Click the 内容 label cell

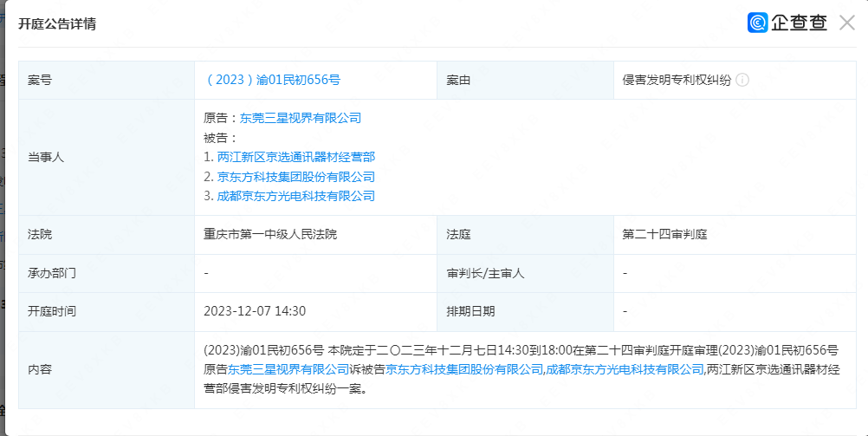(107, 370)
